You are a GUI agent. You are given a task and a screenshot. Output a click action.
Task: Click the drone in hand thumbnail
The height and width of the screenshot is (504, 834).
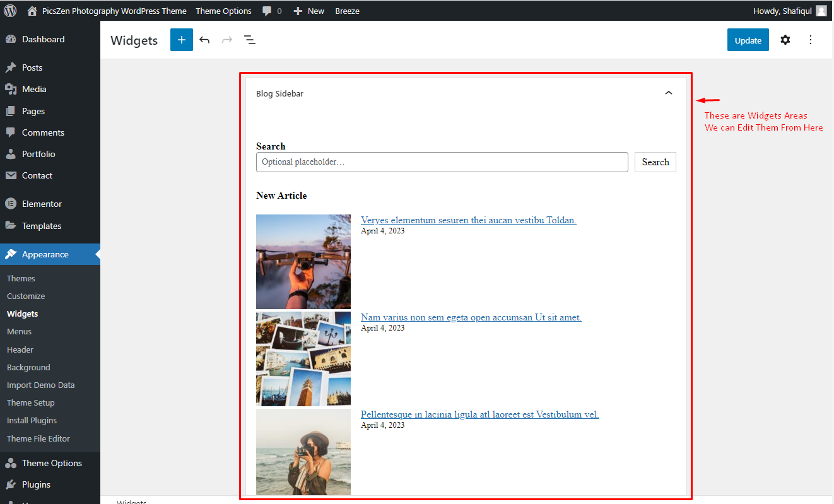tap(303, 262)
